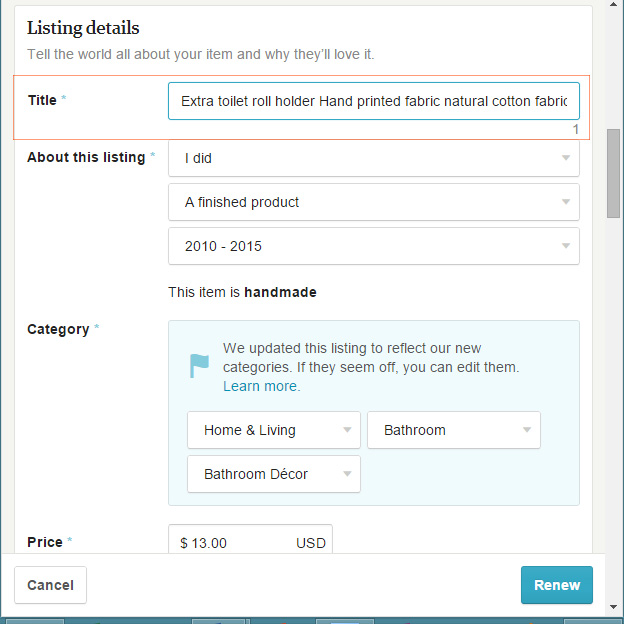
Task: Click the scrollbar down arrow
Action: tap(613, 607)
